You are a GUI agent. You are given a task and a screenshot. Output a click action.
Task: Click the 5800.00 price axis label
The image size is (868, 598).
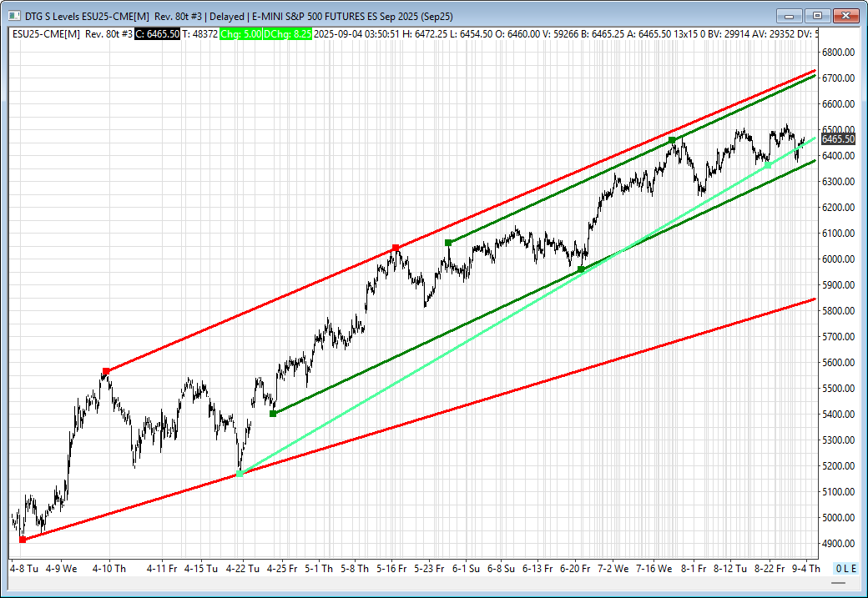[x=838, y=311]
